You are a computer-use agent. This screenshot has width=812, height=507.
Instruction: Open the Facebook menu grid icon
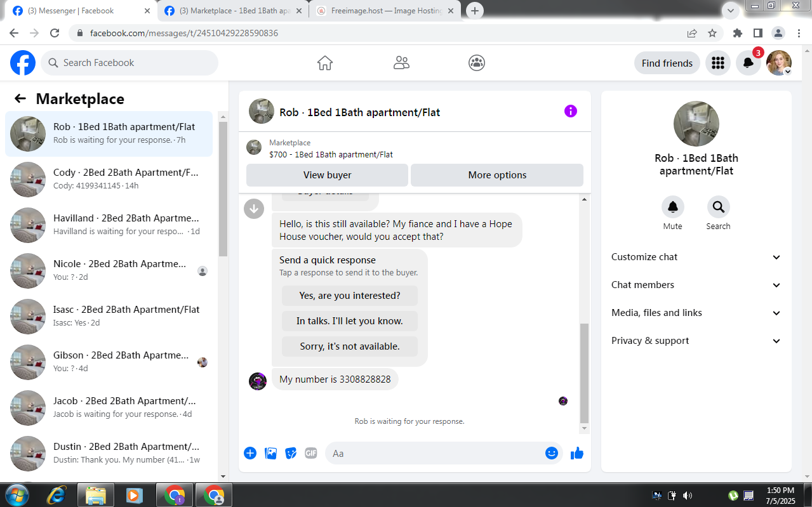718,63
